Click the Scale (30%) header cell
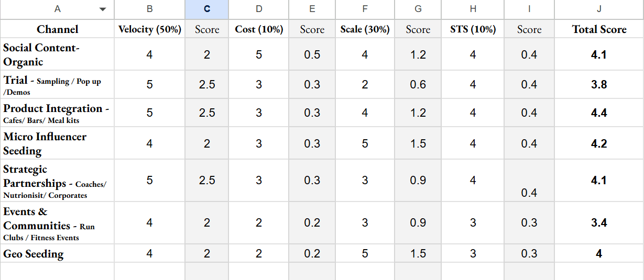The image size is (644, 280). [x=365, y=29]
